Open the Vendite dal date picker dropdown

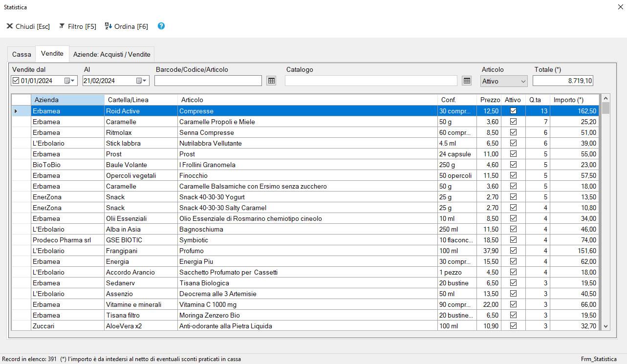tap(70, 81)
